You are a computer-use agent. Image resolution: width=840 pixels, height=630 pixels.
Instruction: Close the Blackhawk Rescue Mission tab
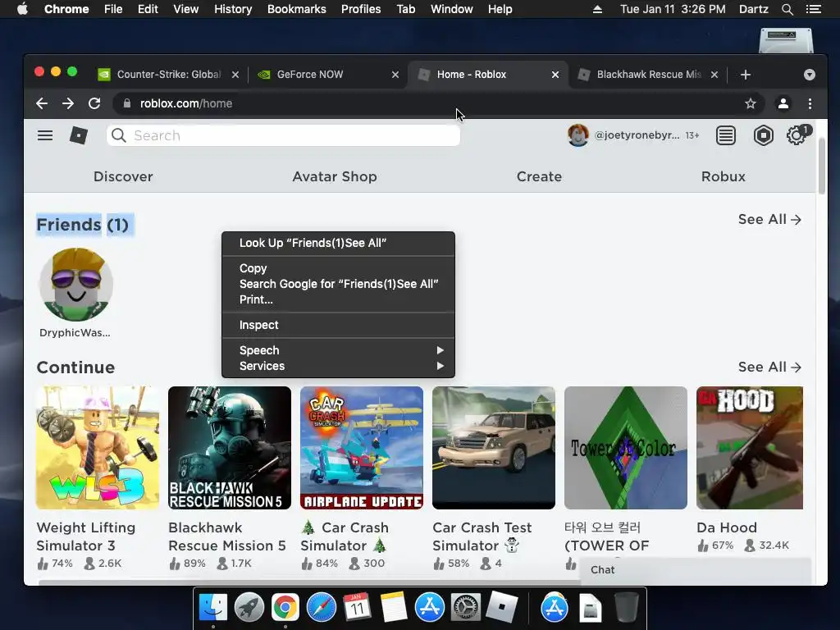[x=714, y=75]
